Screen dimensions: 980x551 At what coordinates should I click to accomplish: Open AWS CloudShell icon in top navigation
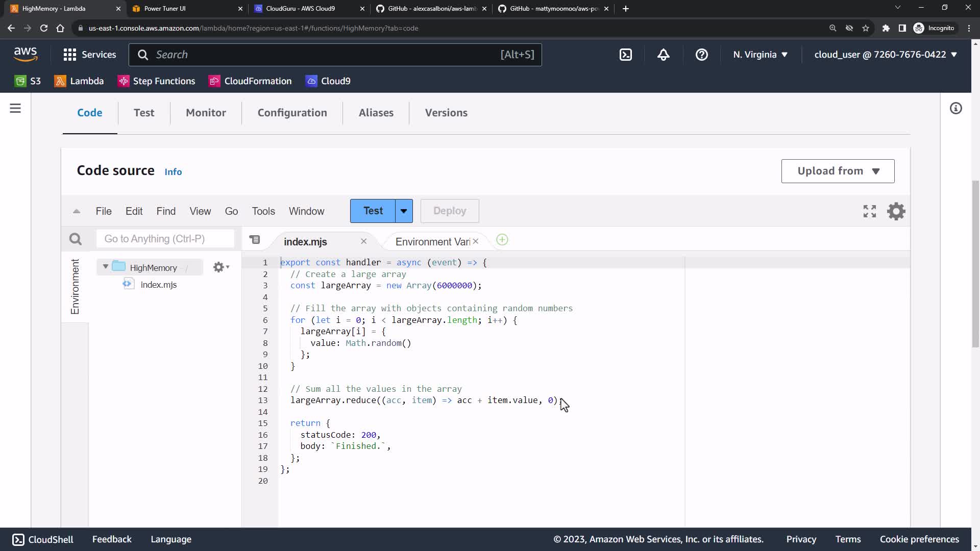[626, 55]
